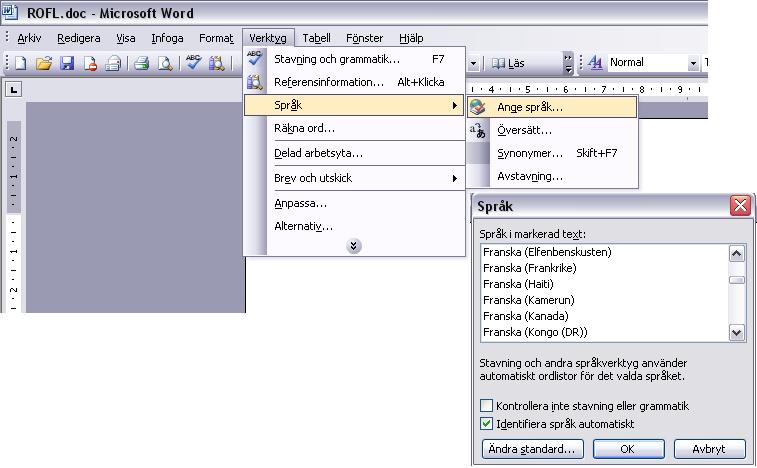Close the Språk dialog with X

point(740,206)
